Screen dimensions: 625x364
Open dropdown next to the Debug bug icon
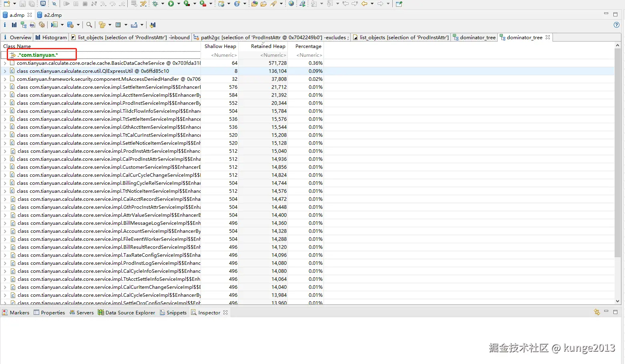[x=163, y=4]
